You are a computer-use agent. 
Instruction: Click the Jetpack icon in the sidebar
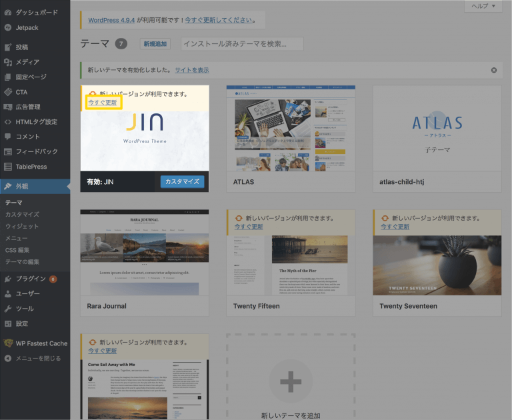8,28
